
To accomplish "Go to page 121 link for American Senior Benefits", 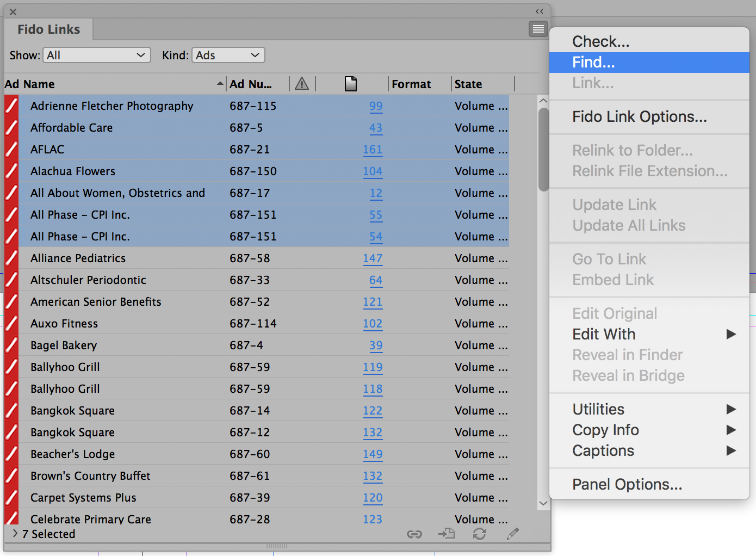I will pos(373,302).
